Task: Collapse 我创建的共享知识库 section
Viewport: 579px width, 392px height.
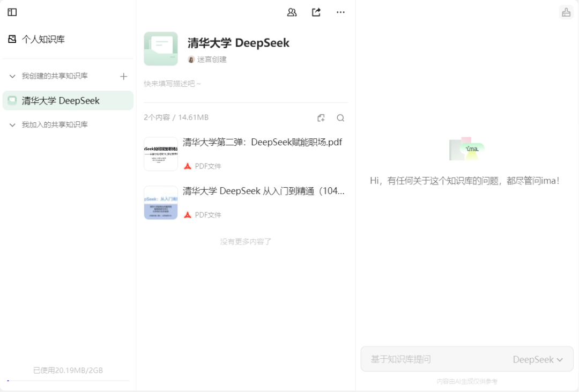Action: [12, 76]
